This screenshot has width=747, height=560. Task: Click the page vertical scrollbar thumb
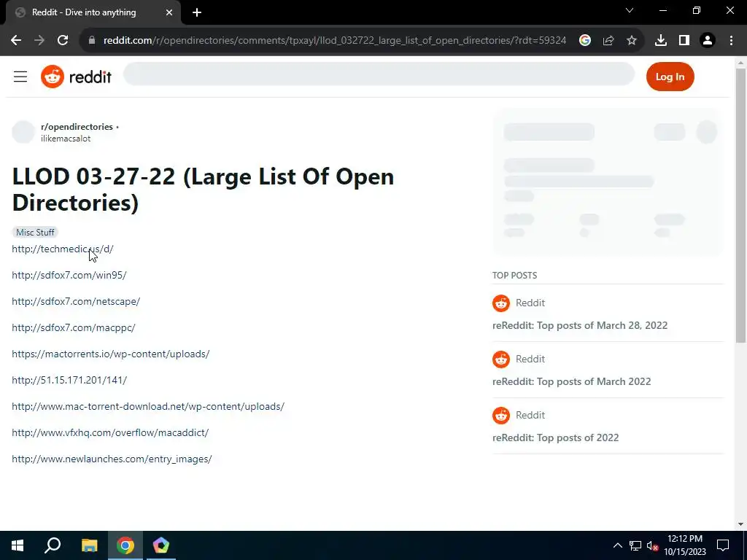740,205
